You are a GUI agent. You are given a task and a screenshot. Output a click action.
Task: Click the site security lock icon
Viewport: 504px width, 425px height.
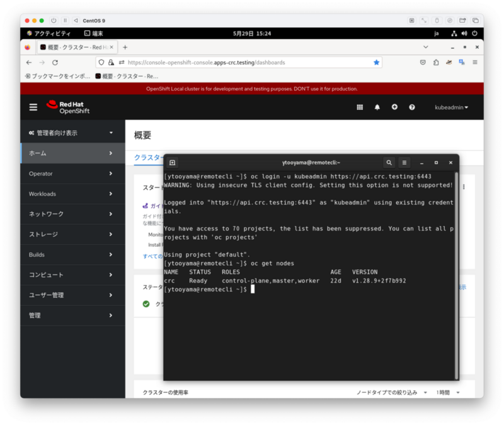[111, 62]
